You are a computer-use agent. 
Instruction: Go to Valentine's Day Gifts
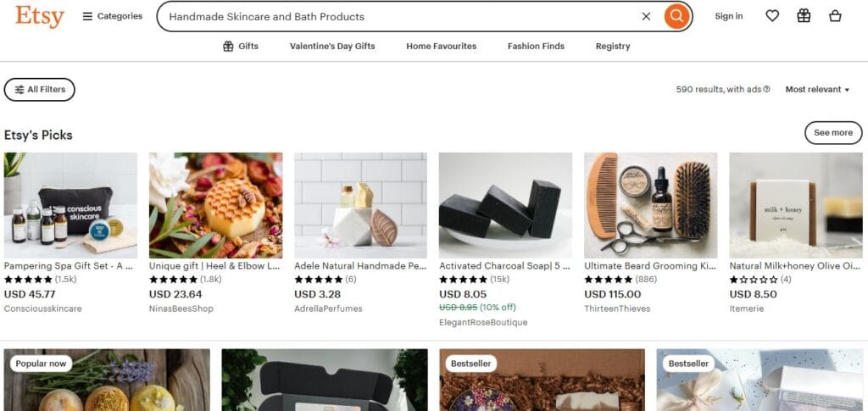pos(332,46)
